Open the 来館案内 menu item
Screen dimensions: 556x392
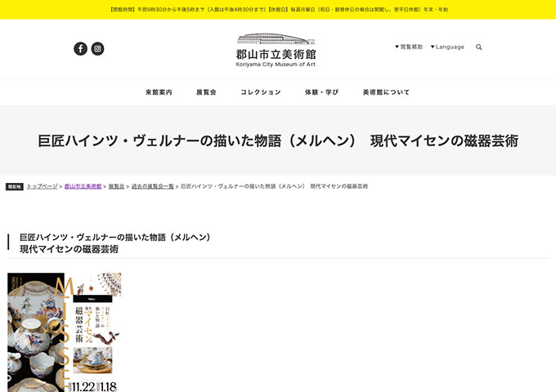159,92
